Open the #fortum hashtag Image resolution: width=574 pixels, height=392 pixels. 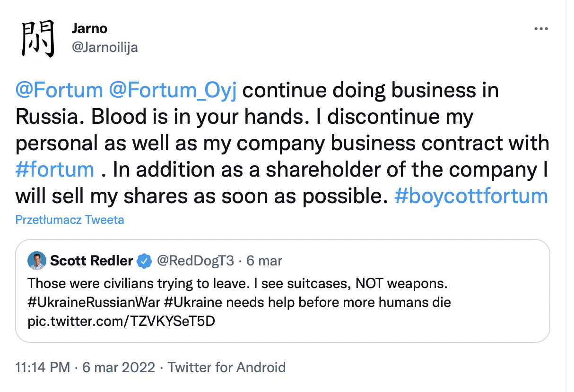tap(55, 169)
